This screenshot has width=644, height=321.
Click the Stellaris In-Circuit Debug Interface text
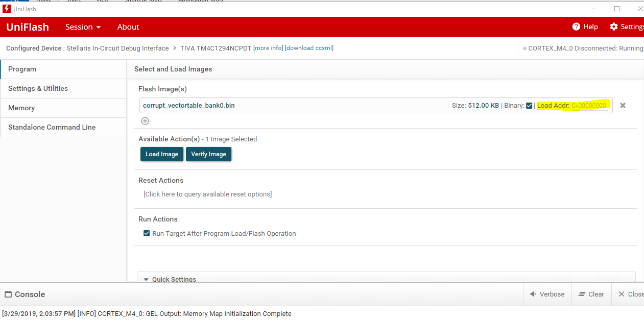click(117, 48)
